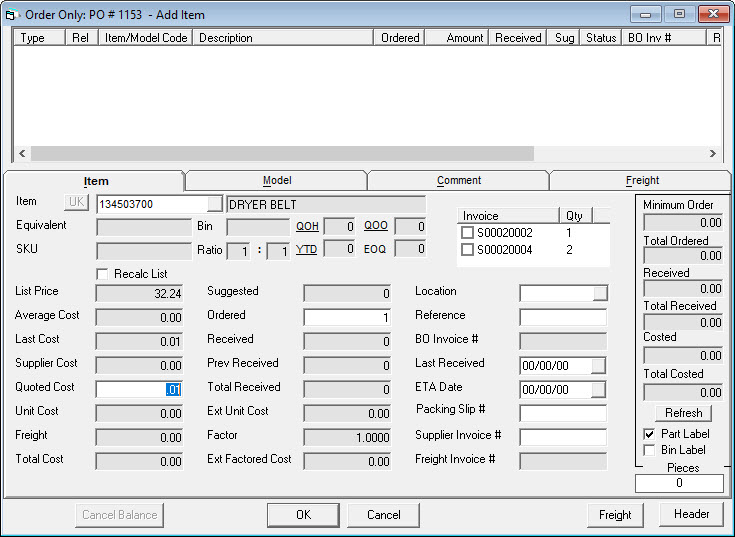Click the Invoice column header
The height and width of the screenshot is (537, 735).
(x=508, y=216)
